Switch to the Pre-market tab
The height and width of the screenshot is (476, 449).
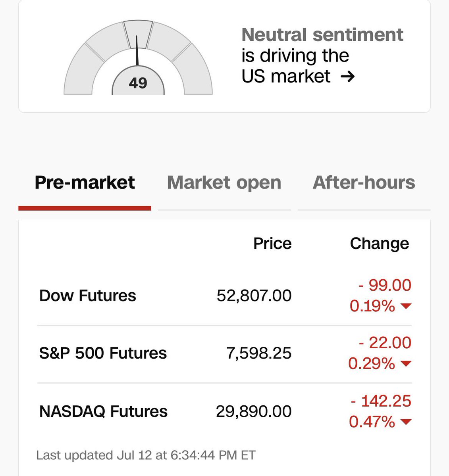coord(85,183)
